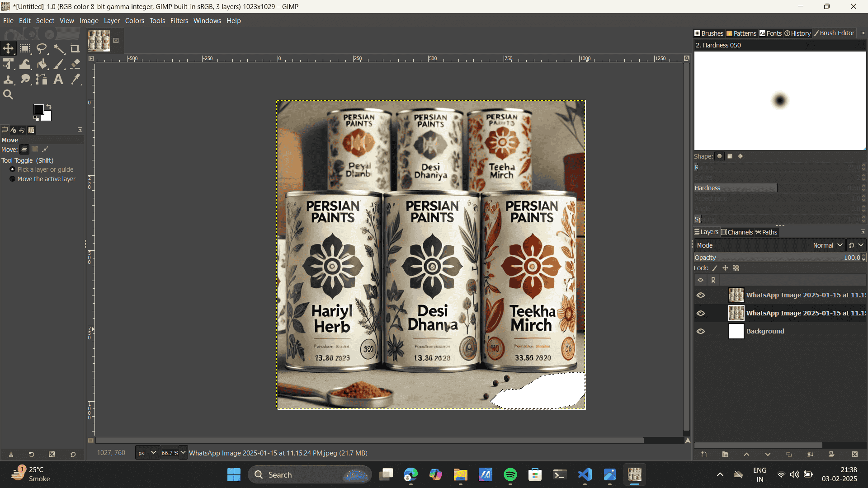Select the Fuzzy Select magic wand tool
This screenshot has width=868, height=488.
click(59, 48)
